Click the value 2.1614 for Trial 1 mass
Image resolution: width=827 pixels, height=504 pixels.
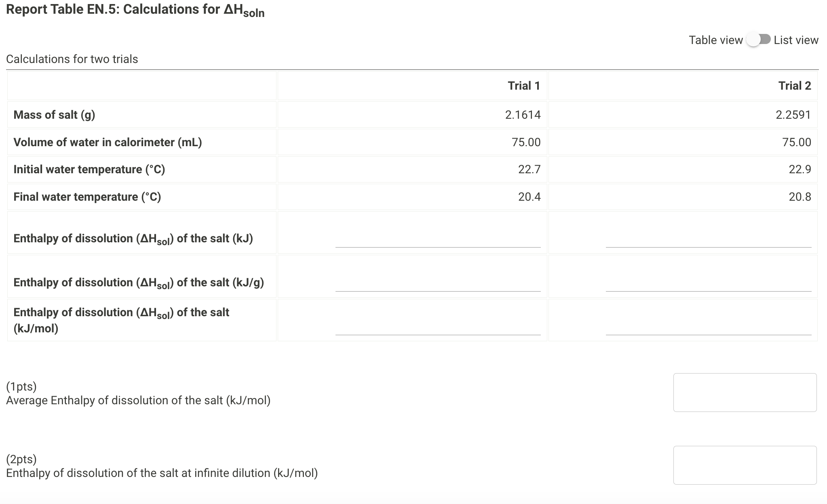click(523, 115)
